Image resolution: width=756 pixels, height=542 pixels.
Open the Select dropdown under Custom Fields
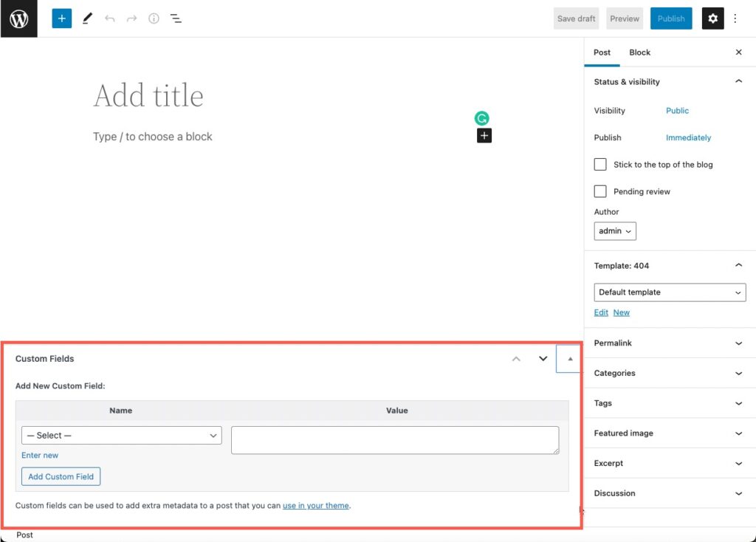click(x=121, y=435)
